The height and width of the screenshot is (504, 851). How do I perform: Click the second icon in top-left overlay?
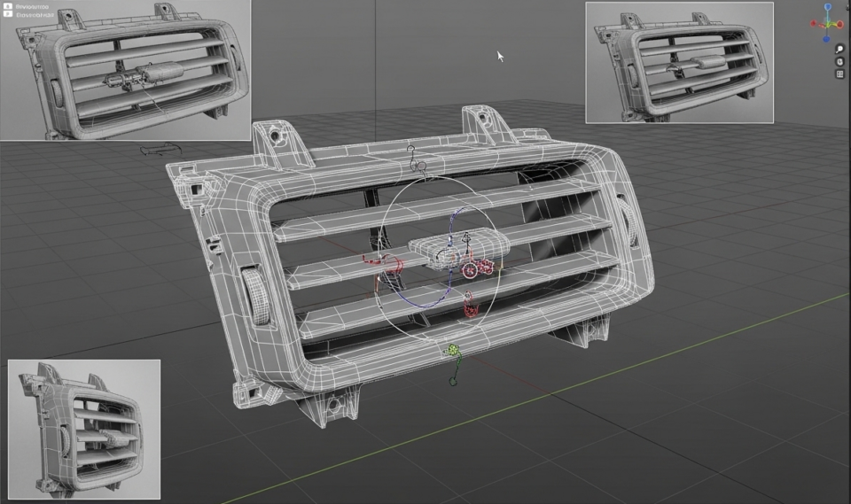[x=8, y=14]
